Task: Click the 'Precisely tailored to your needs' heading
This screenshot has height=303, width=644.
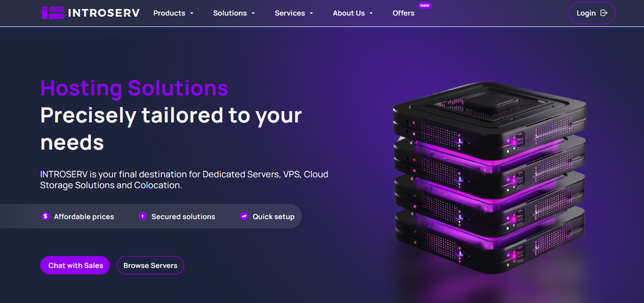Action: click(x=171, y=129)
